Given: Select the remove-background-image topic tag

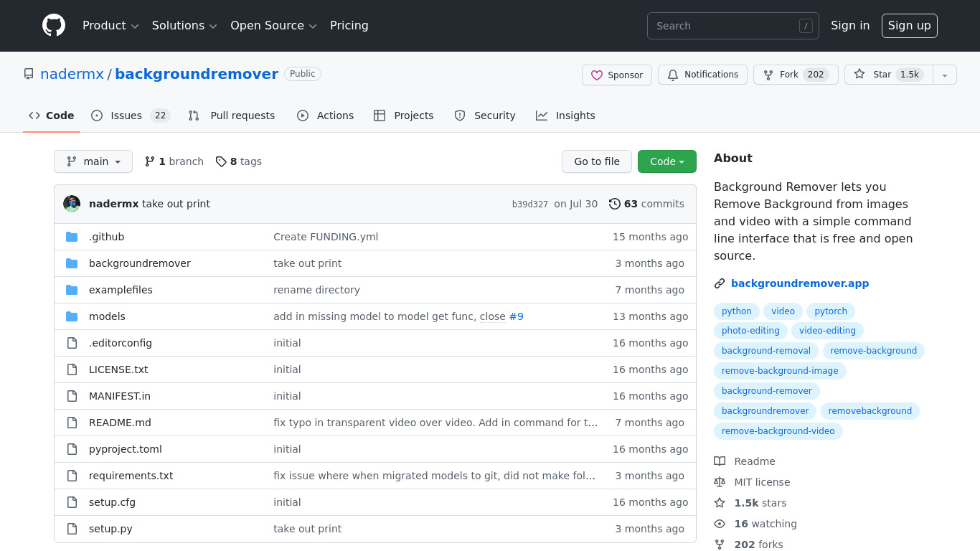Looking at the screenshot, I should pos(780,371).
